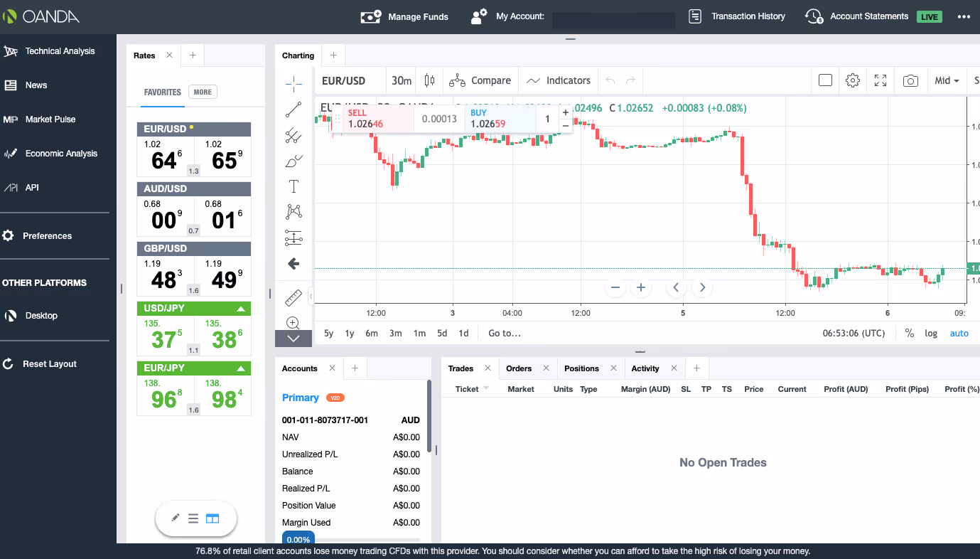Select the back arrow icon tool
The height and width of the screenshot is (559, 980).
294,264
